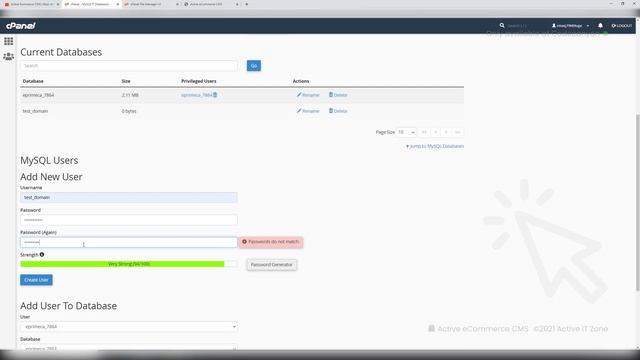Image resolution: width=640 pixels, height=360 pixels.
Task: Click the Password (Again) field
Action: click(x=129, y=242)
